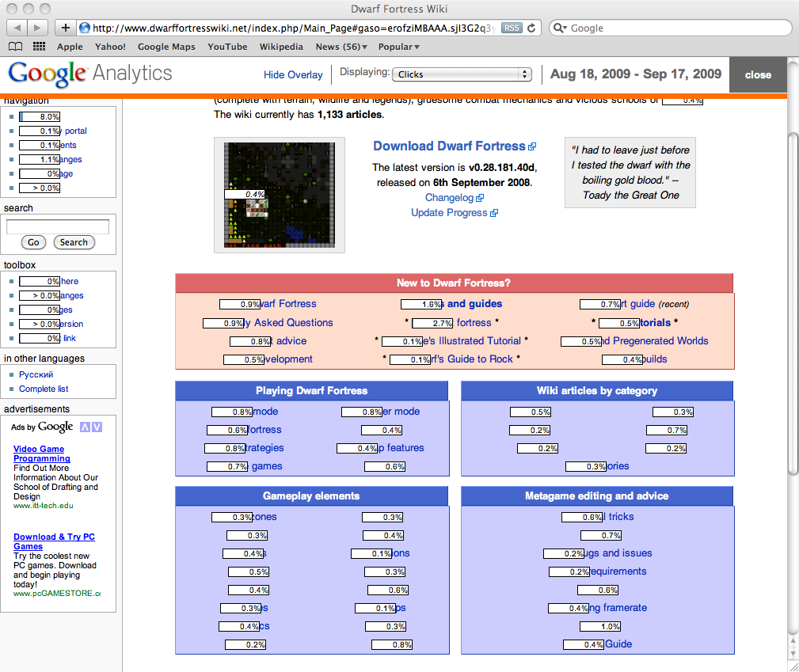Open Download Dwarf Fortress link
The height and width of the screenshot is (672, 799).
pos(454,146)
